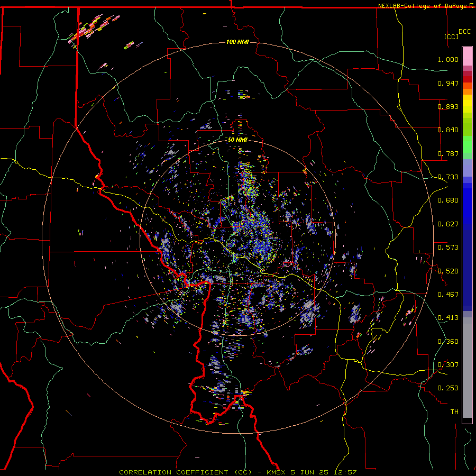Click the 1.000 legend value
Screen dimensions: 476x476
click(448, 59)
